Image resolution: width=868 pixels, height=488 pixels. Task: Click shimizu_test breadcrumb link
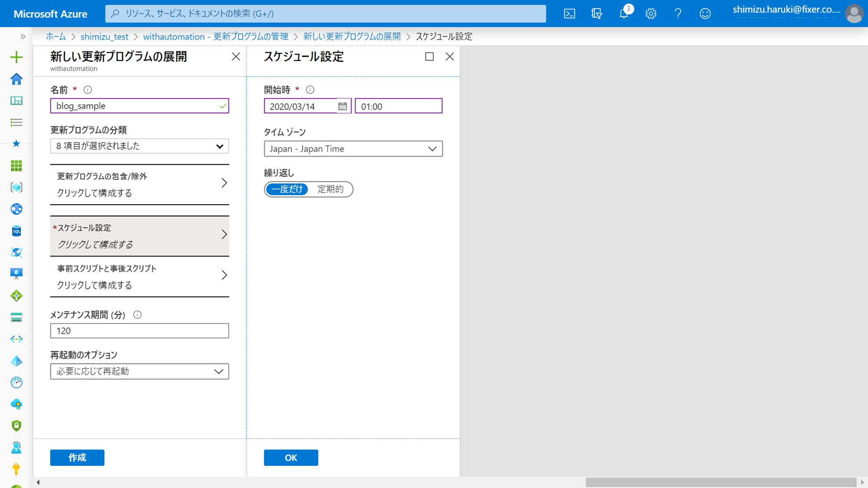(104, 36)
